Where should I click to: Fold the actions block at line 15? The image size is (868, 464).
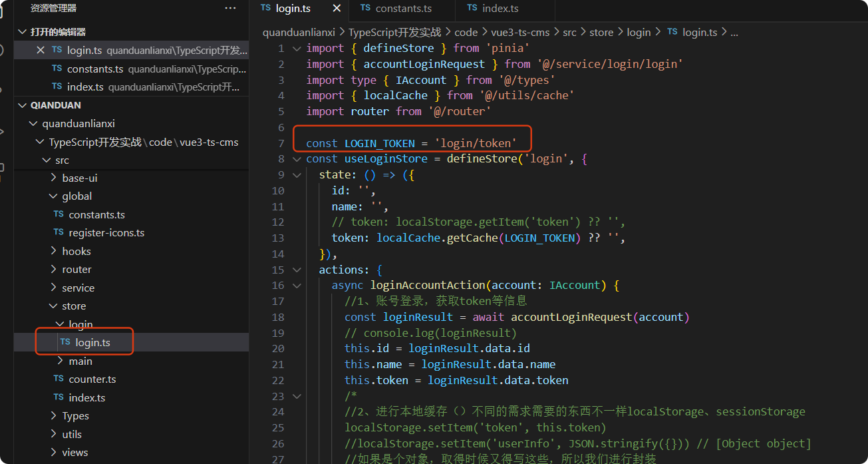click(x=297, y=270)
